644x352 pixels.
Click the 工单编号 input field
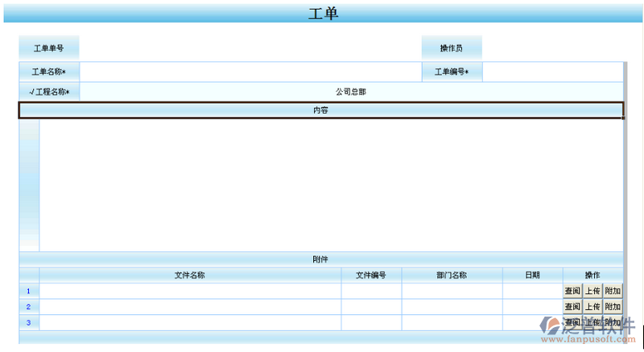click(552, 72)
